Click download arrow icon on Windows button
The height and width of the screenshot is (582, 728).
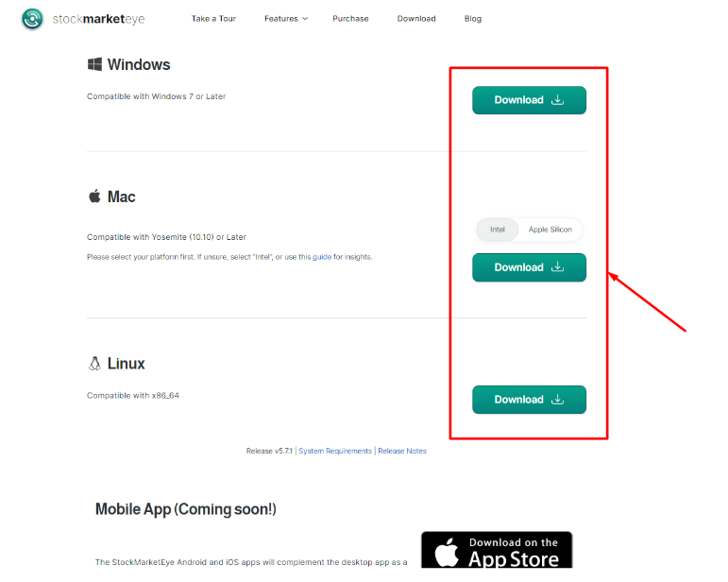(x=558, y=99)
